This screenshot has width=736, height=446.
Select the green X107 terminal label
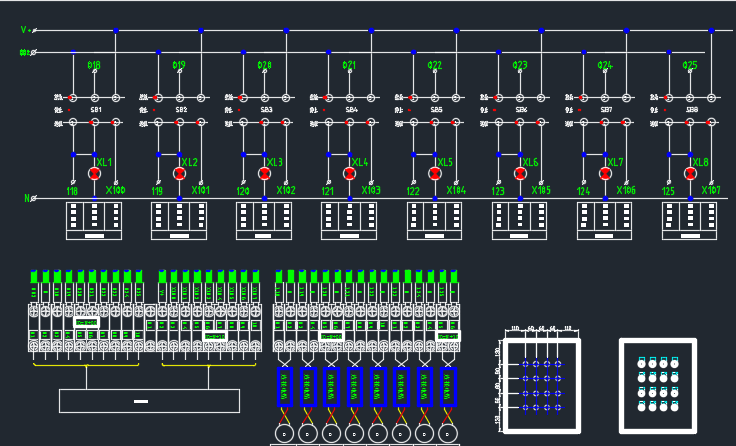coord(711,190)
